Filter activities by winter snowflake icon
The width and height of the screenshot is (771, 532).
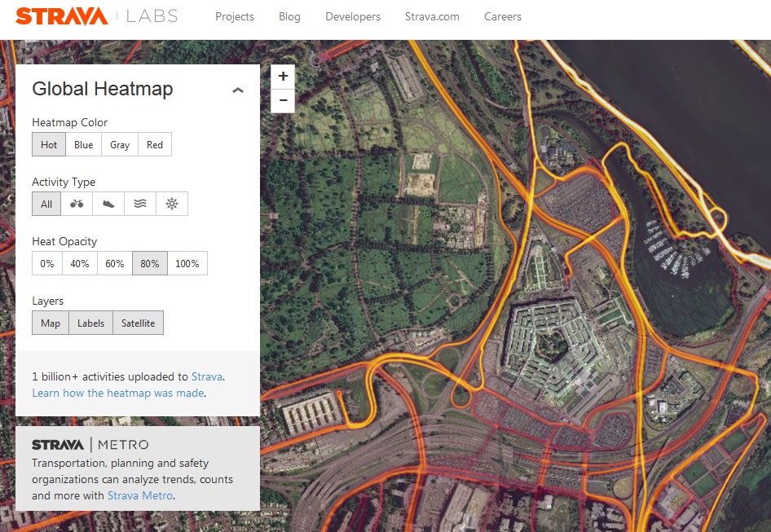coord(172,204)
